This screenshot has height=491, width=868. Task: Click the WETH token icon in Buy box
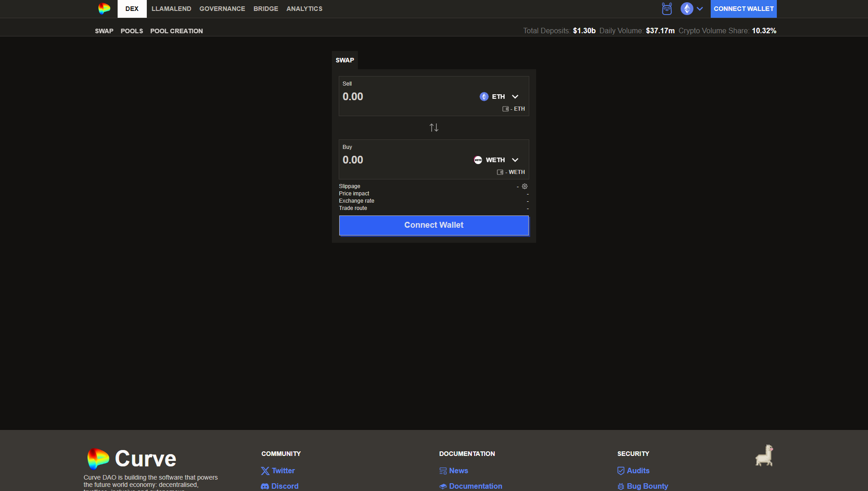pyautogui.click(x=478, y=160)
